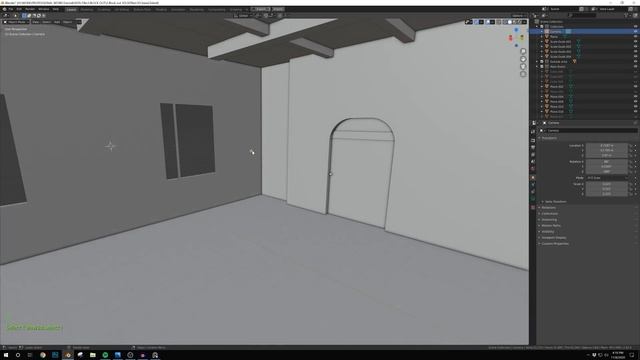The image size is (640, 360).
Task: Open the Global transform orientation dropdown
Action: pyautogui.click(x=243, y=16)
